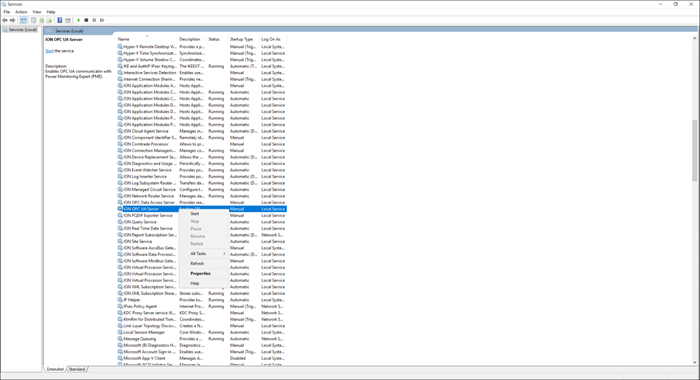Open the Help menu in menu bar
The width and height of the screenshot is (700, 380).
click(x=51, y=12)
